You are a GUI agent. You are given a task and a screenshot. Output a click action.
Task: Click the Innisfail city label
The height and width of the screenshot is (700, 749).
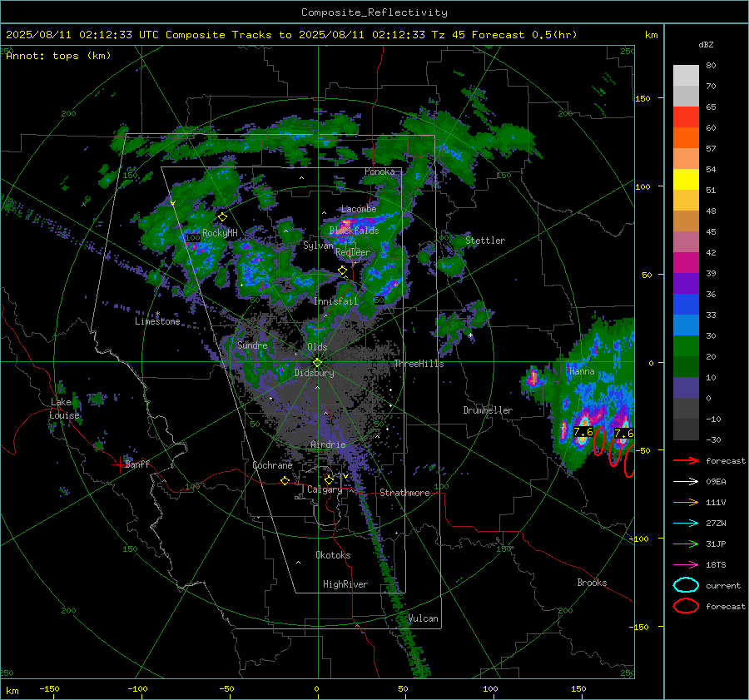tap(336, 301)
